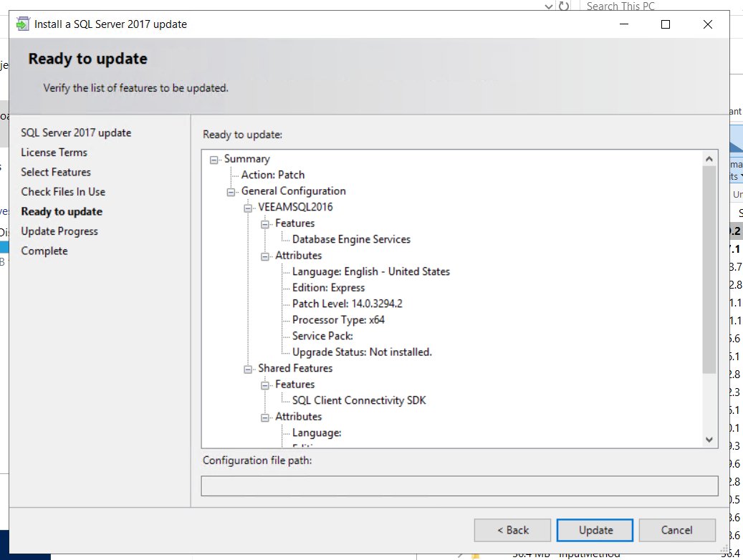Go back with the < Back button
The image size is (743, 560).
point(512,530)
